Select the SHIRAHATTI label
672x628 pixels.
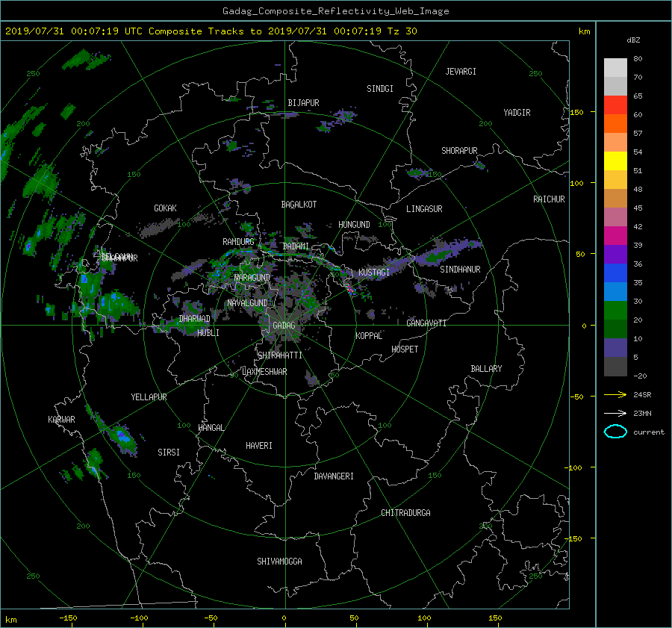(280, 355)
